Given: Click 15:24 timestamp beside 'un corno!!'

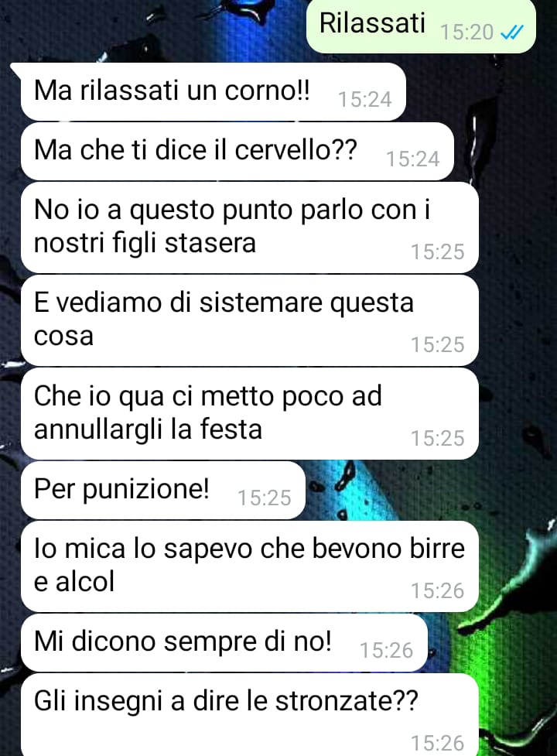Looking at the screenshot, I should point(364,100).
